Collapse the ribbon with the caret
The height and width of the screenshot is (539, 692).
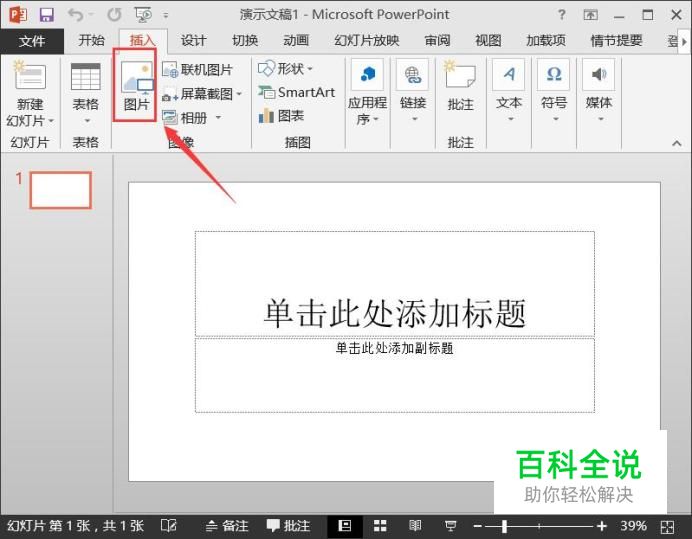677,143
